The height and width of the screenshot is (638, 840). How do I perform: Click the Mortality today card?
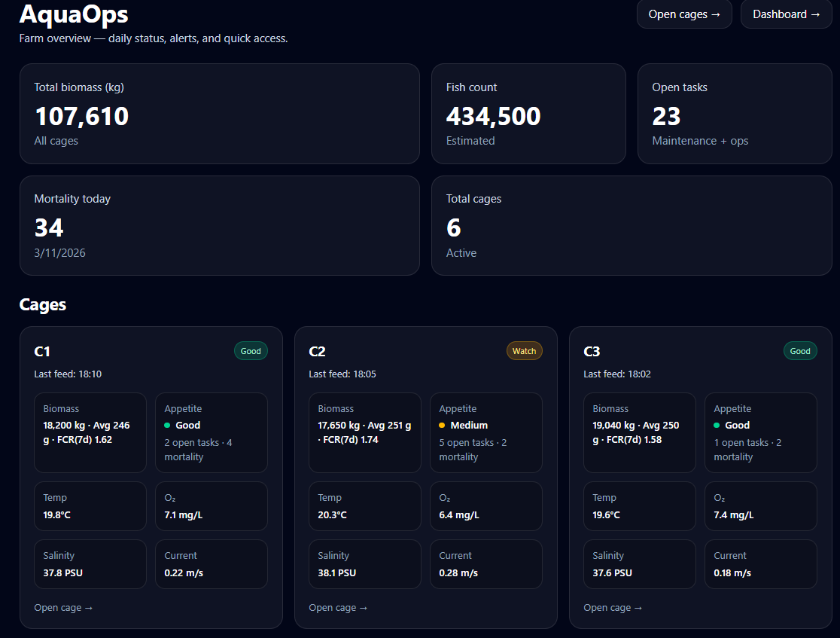point(219,226)
